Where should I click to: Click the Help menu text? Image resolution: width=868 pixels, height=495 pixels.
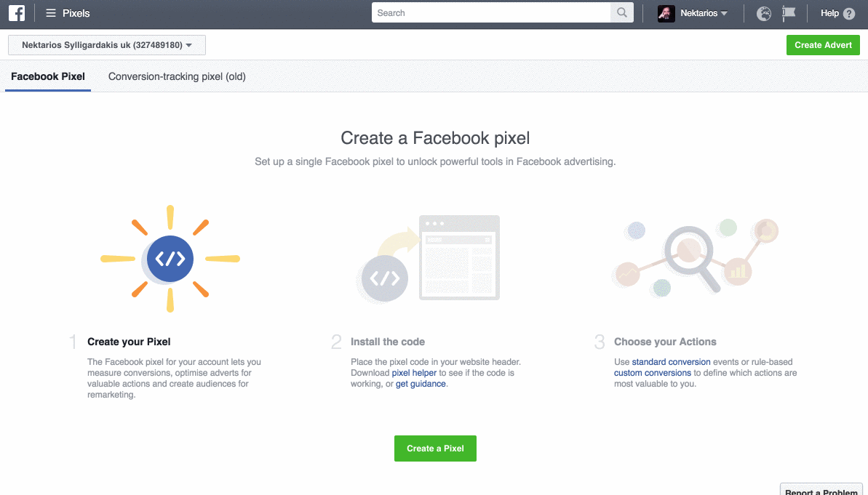click(x=829, y=13)
